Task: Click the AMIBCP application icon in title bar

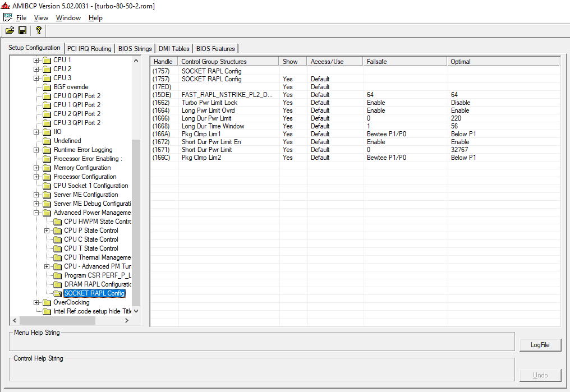Action: [5, 6]
